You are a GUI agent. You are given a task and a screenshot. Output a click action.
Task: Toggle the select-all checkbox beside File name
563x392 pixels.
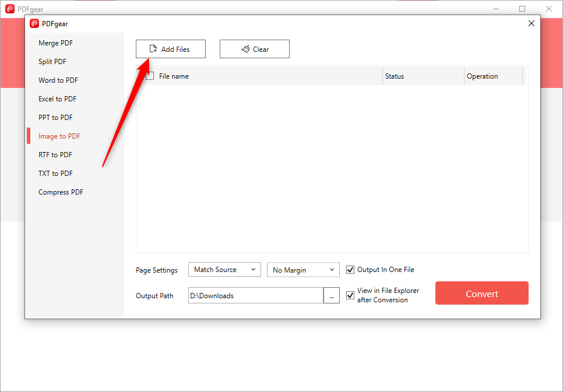150,76
